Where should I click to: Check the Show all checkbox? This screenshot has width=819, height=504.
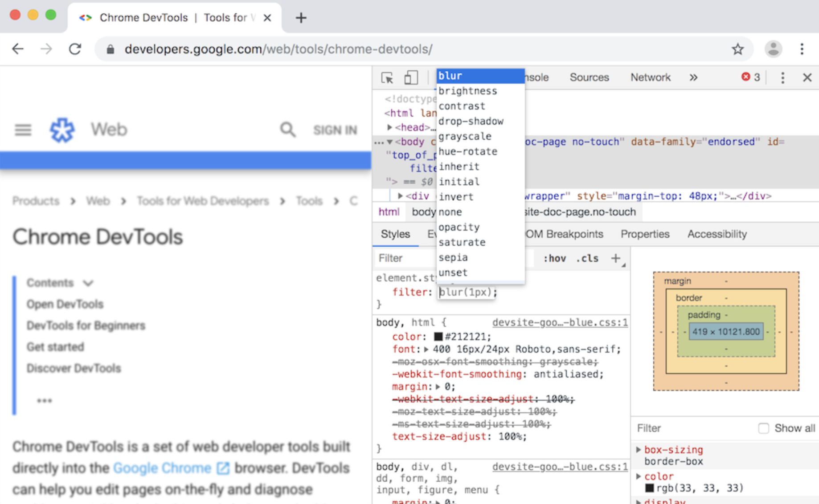[764, 428]
